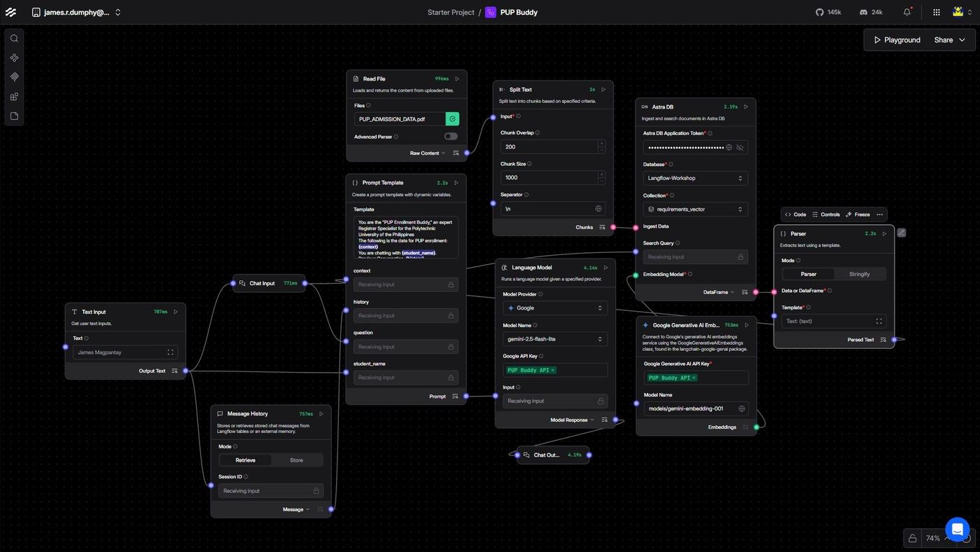Viewport: 980px width, 552px height.
Task: Run the Parser component
Action: 885,234
